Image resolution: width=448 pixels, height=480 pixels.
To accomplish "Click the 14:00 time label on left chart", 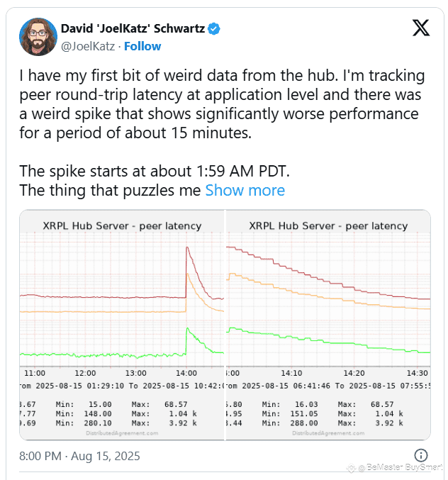I will [x=186, y=373].
